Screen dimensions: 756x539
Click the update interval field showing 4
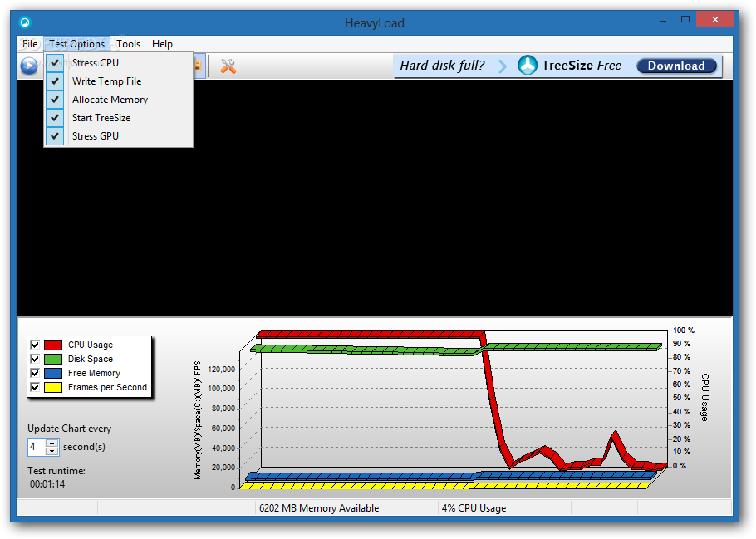click(x=37, y=447)
